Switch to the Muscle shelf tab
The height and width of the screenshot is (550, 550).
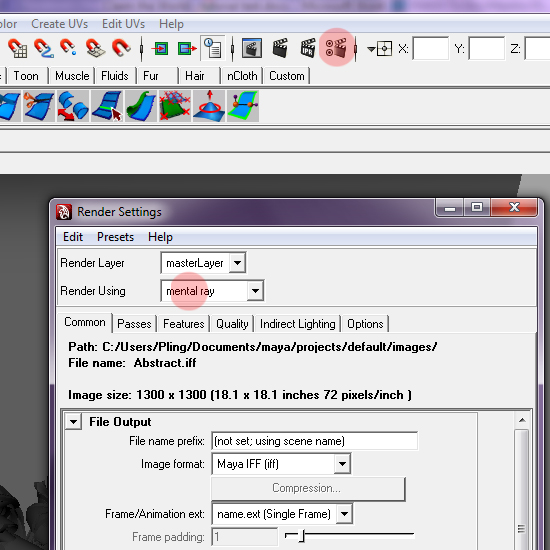pyautogui.click(x=72, y=76)
